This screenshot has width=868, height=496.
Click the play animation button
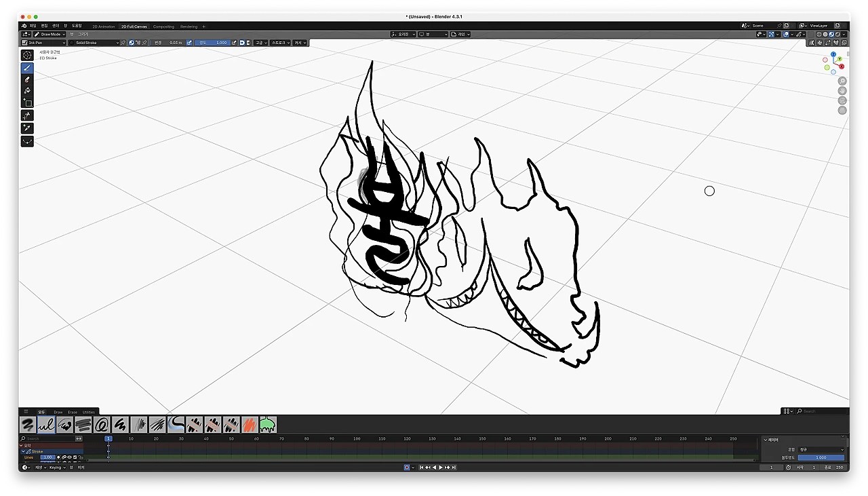pyautogui.click(x=441, y=468)
